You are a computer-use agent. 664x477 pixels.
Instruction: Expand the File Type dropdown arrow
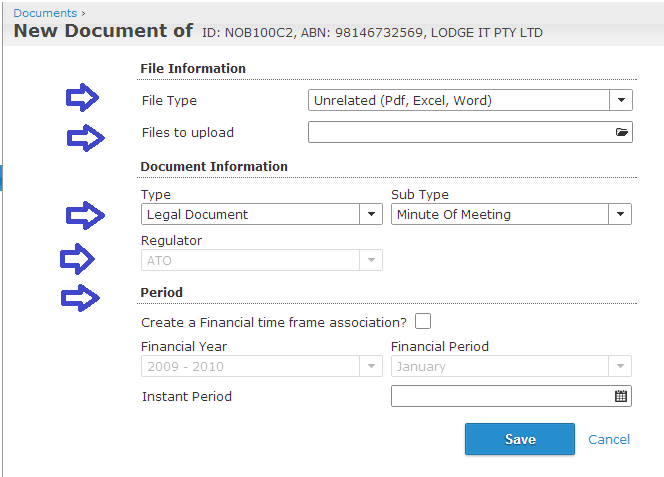click(621, 100)
